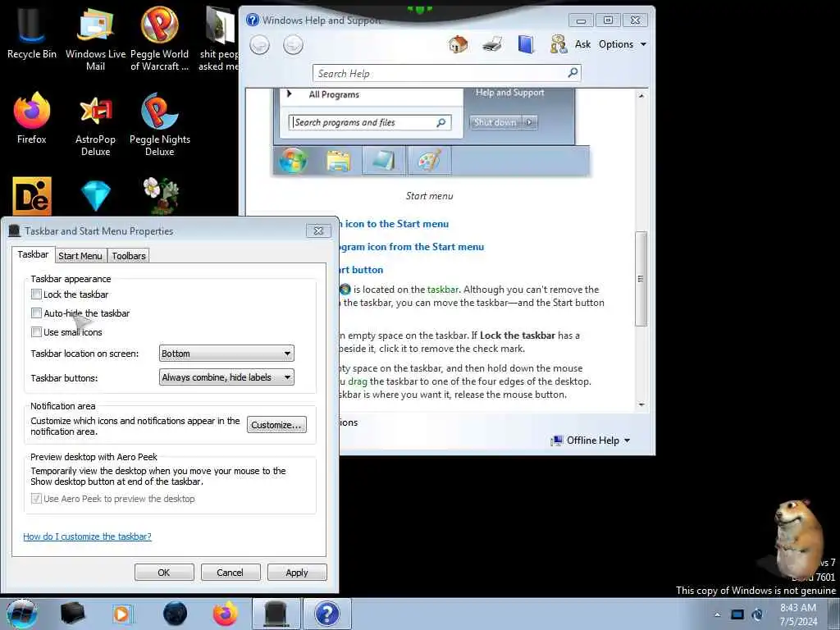This screenshot has height=630, width=840.
Task: Click the network icon in system tray
Action: click(x=737, y=614)
